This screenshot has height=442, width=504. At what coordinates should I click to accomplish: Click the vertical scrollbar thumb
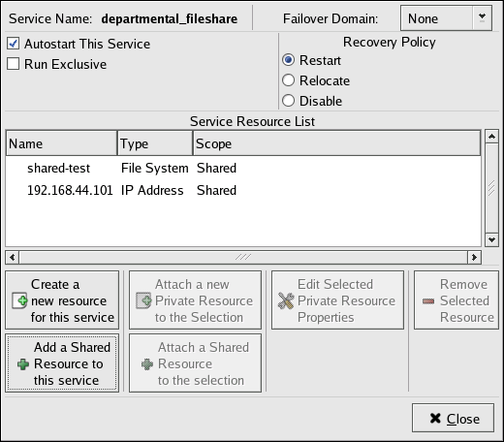click(x=491, y=188)
